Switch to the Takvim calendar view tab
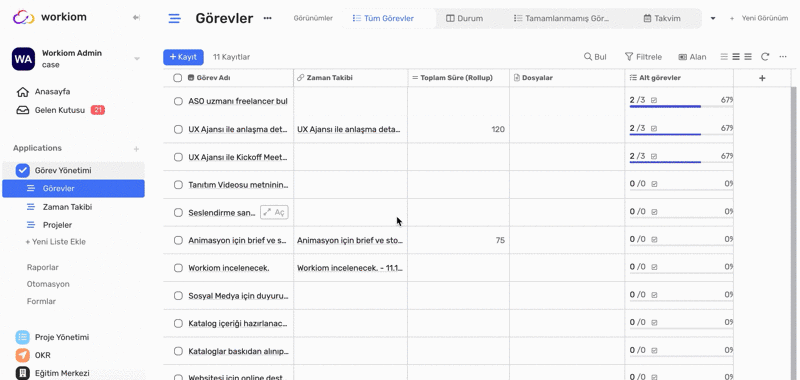The height and width of the screenshot is (380, 800). coord(662,18)
